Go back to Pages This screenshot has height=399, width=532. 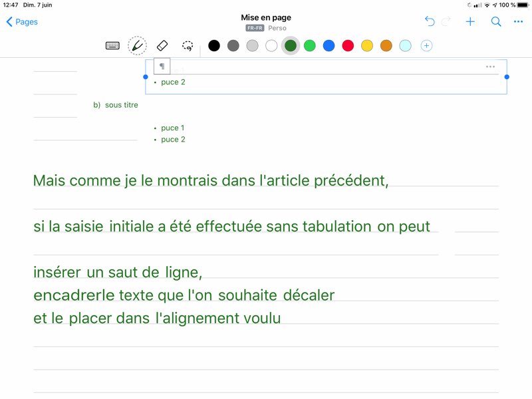[x=22, y=22]
